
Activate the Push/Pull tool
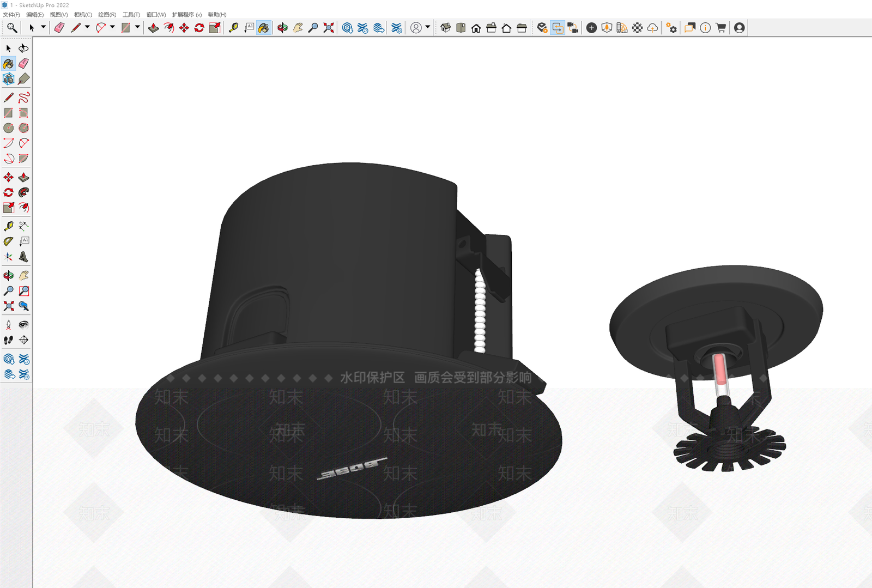coord(154,28)
